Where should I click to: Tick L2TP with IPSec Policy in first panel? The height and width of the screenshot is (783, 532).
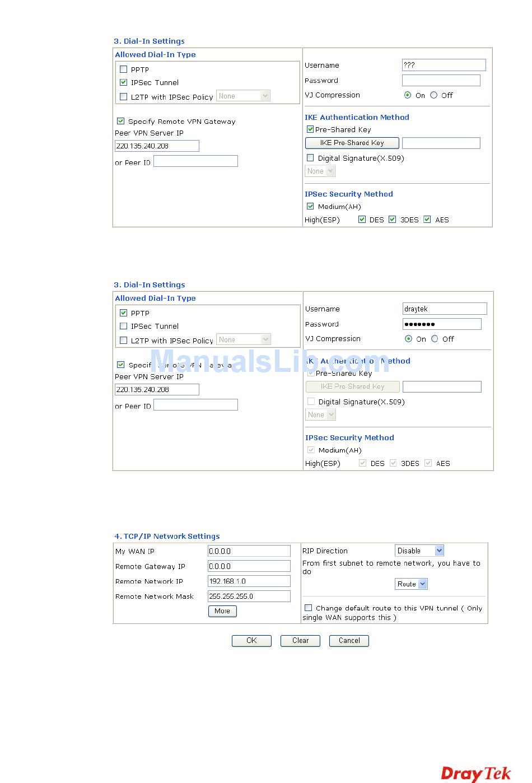coord(124,96)
